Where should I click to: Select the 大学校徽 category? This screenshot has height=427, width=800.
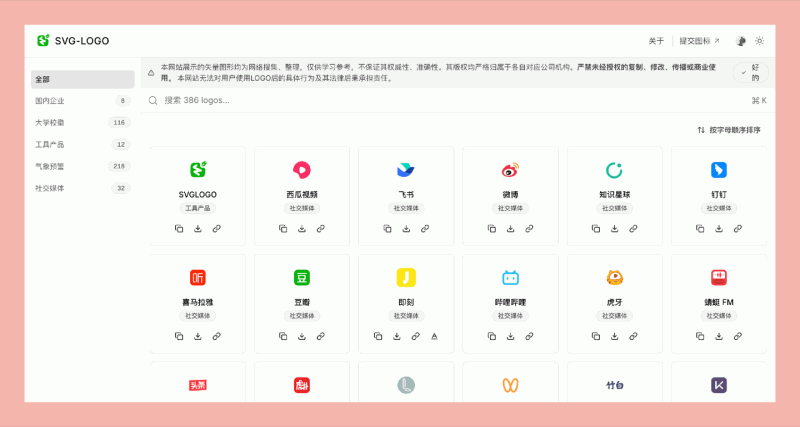(83, 122)
